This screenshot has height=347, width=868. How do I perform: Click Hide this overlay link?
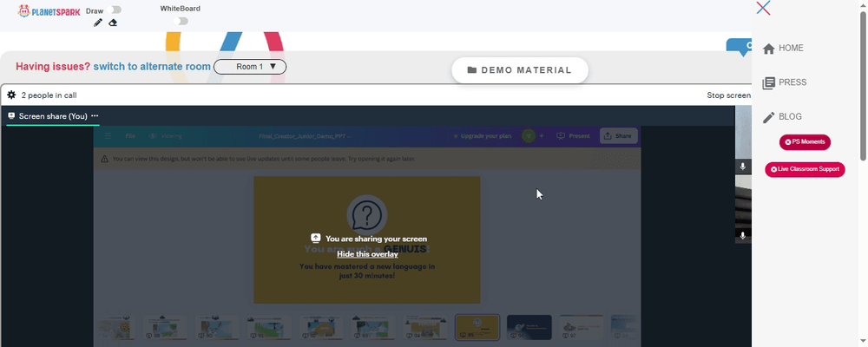(367, 254)
